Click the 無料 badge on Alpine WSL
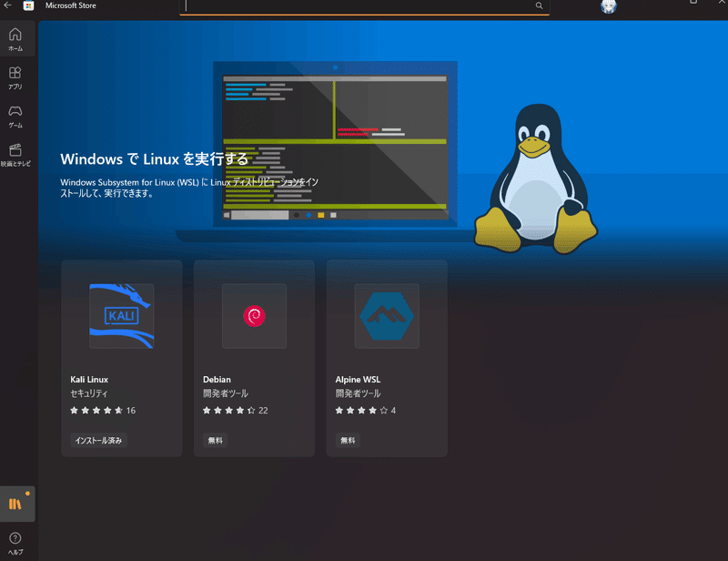728x561 pixels. point(348,440)
